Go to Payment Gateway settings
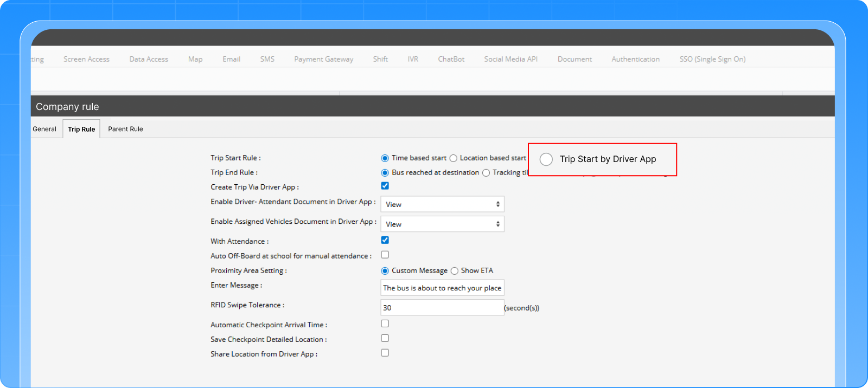The height and width of the screenshot is (388, 868). point(323,59)
